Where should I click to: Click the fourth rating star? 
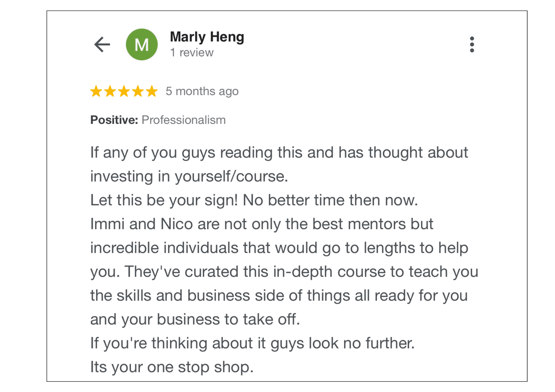(x=138, y=91)
